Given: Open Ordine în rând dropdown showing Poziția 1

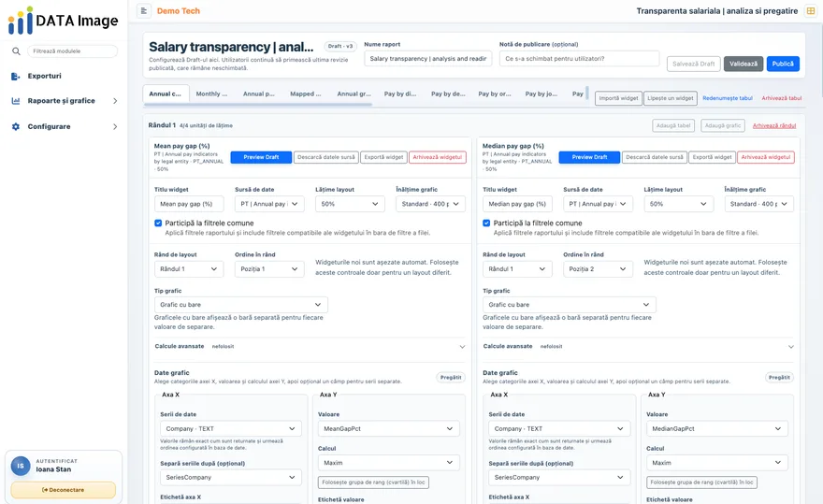Looking at the screenshot, I should [269, 268].
